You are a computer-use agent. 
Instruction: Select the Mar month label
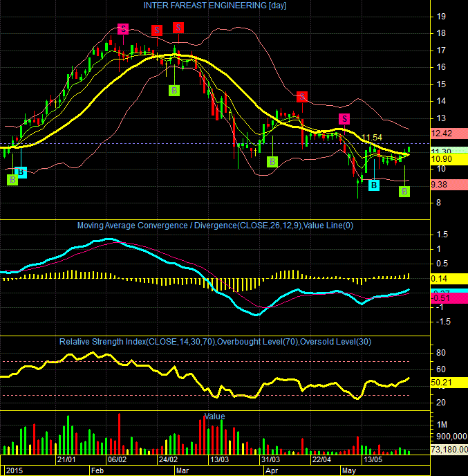coord(182,470)
